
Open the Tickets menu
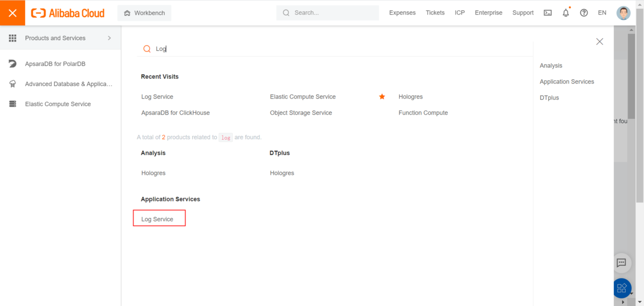(x=435, y=13)
